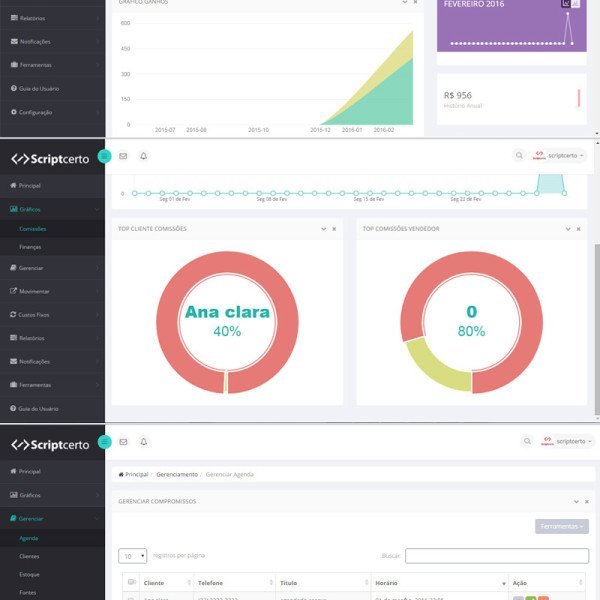
Task: Select Finanças under the Gráficos menu
Action: (x=30, y=245)
